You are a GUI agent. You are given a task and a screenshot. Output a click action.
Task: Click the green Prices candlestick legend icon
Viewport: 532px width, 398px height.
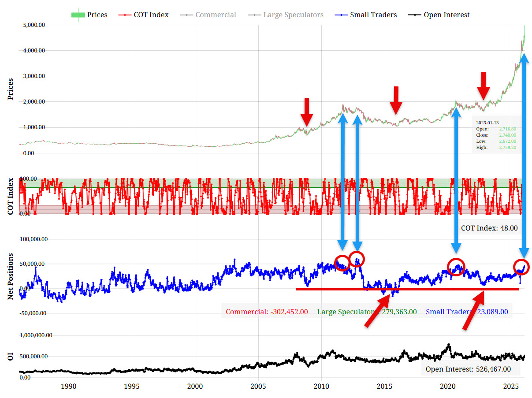pos(78,15)
